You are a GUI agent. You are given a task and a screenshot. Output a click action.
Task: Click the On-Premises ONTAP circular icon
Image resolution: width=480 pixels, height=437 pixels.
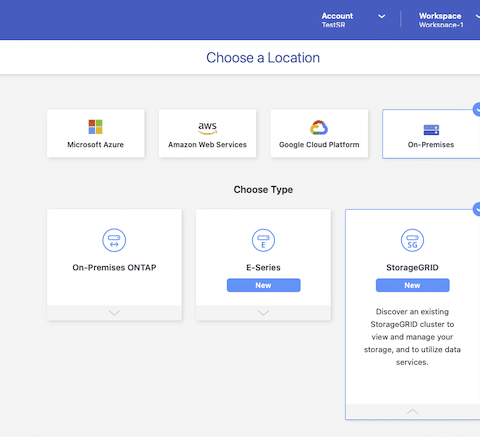click(x=114, y=240)
